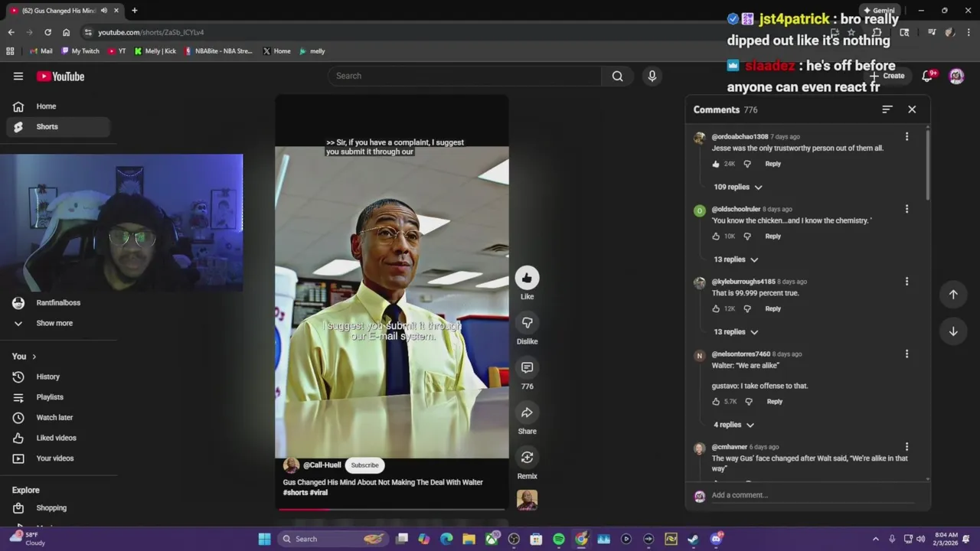Viewport: 980px width, 551px height.
Task: Focus the YouTube search field
Action: (465, 76)
